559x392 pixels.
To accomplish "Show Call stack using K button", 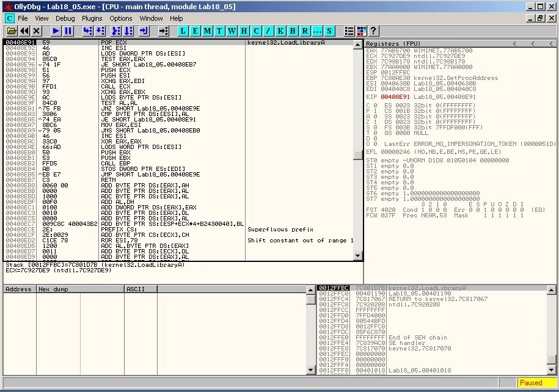I will tap(281, 31).
